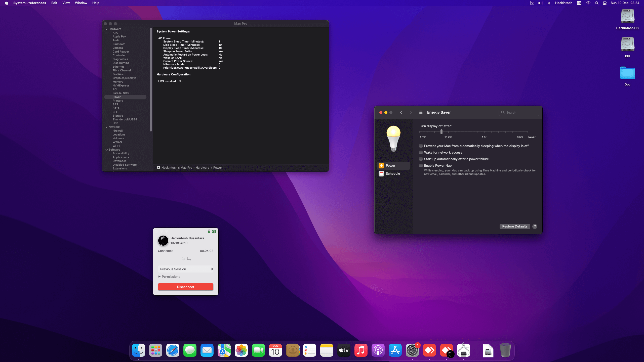Click the AnyDesk file transfer icon

click(x=182, y=259)
